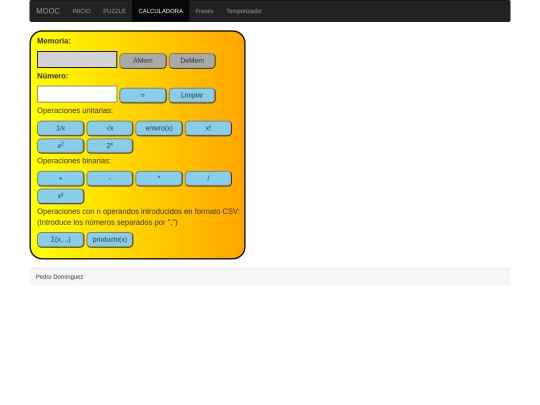540x405 pixels.
Task: Click the 'Operaciones binarias:' label
Action: [x=74, y=161]
